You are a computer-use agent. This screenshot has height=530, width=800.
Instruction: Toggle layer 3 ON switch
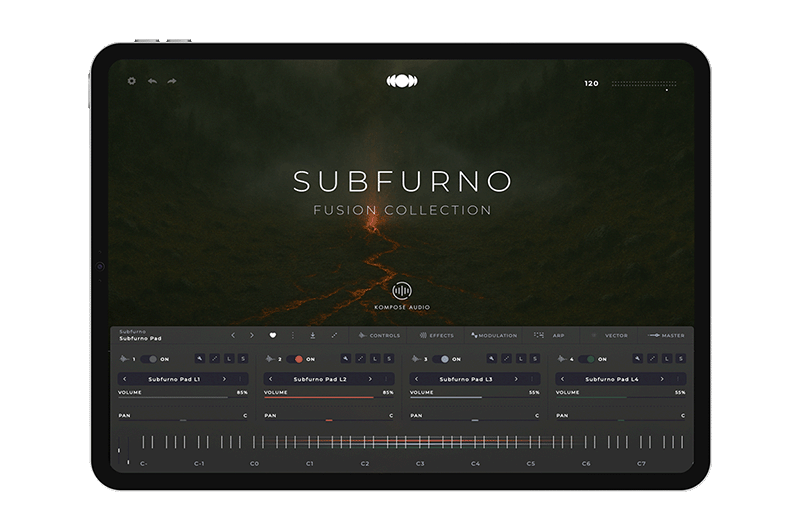441,359
